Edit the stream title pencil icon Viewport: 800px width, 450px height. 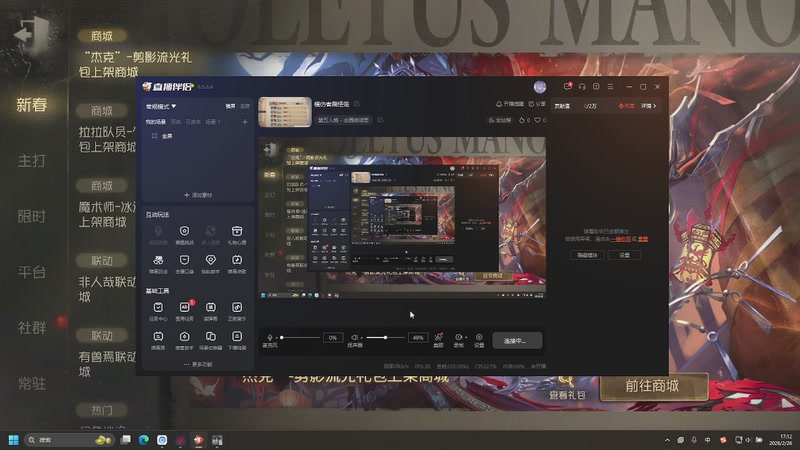(357, 104)
